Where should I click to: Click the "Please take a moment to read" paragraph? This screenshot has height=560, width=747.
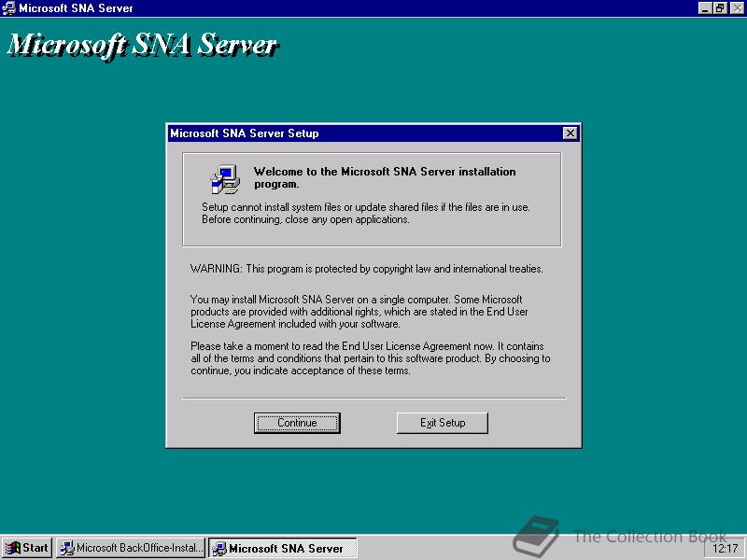tap(370, 358)
